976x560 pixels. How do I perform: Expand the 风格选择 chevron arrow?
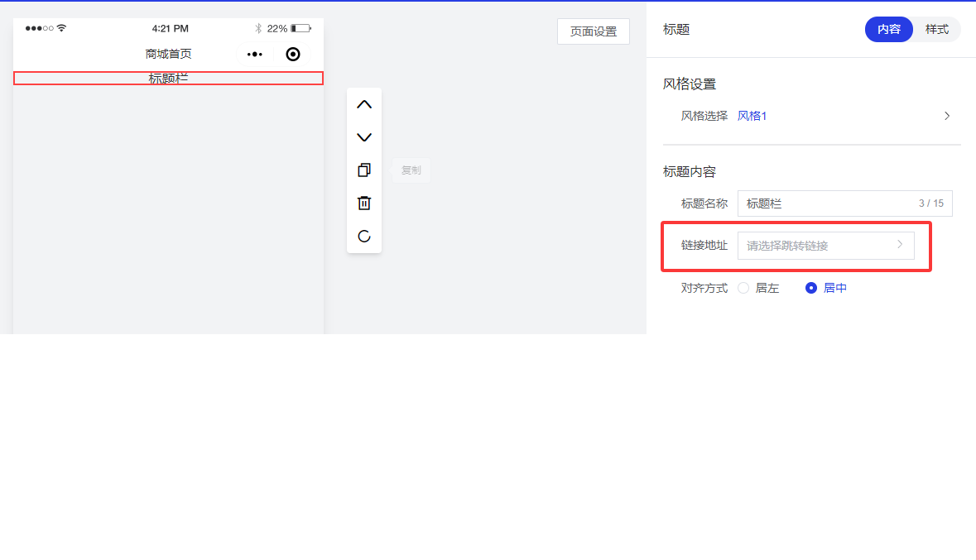(x=947, y=116)
